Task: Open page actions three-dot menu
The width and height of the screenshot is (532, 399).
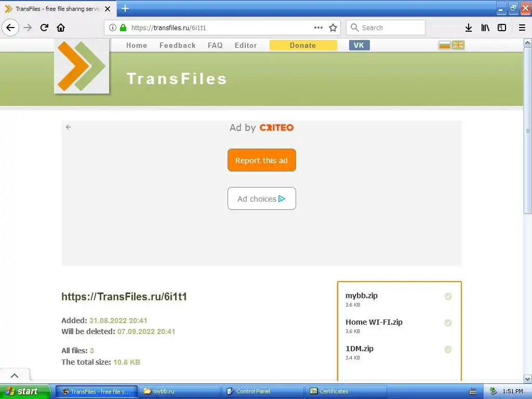Action: pos(318,28)
